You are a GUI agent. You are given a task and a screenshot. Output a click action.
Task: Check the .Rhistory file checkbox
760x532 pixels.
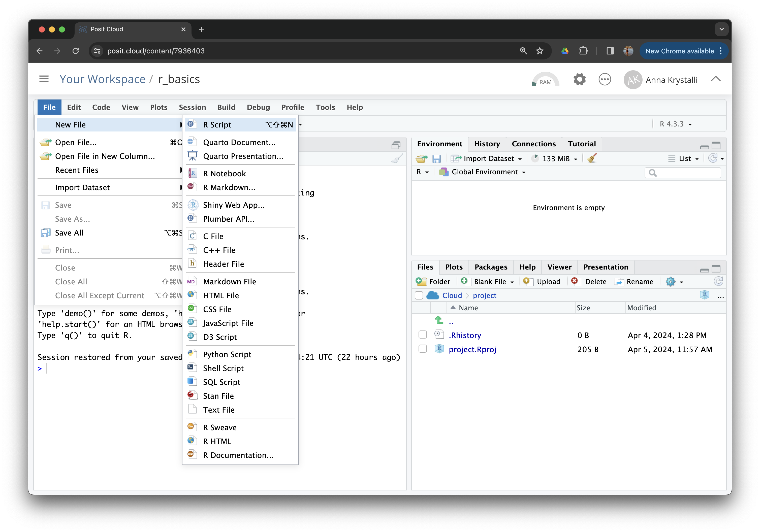click(422, 335)
